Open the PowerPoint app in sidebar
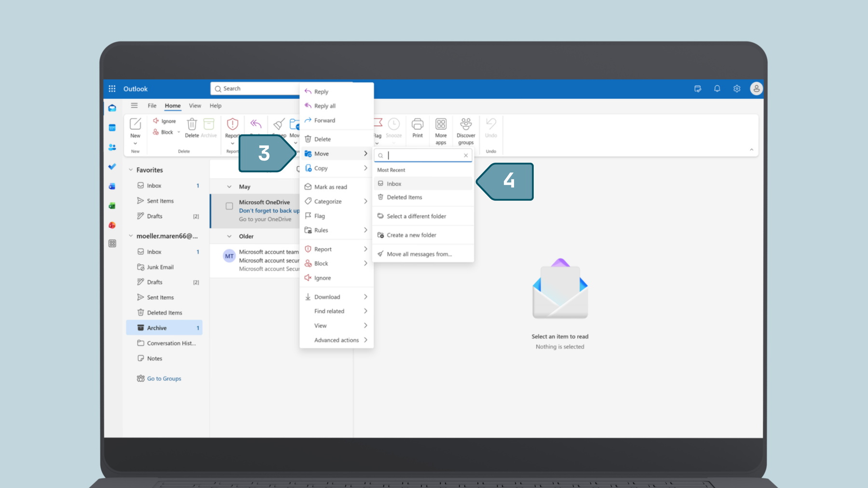Image resolution: width=868 pixels, height=488 pixels. click(x=112, y=225)
